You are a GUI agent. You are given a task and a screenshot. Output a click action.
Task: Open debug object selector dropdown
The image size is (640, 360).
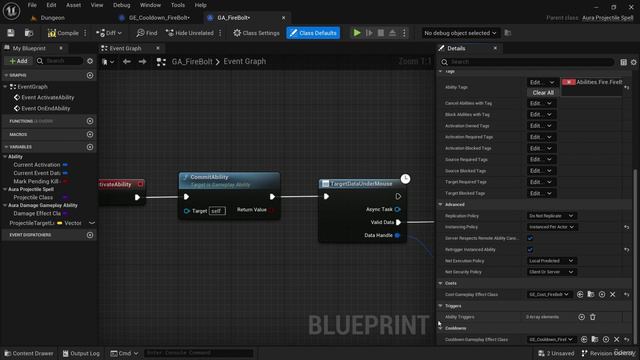coord(460,33)
